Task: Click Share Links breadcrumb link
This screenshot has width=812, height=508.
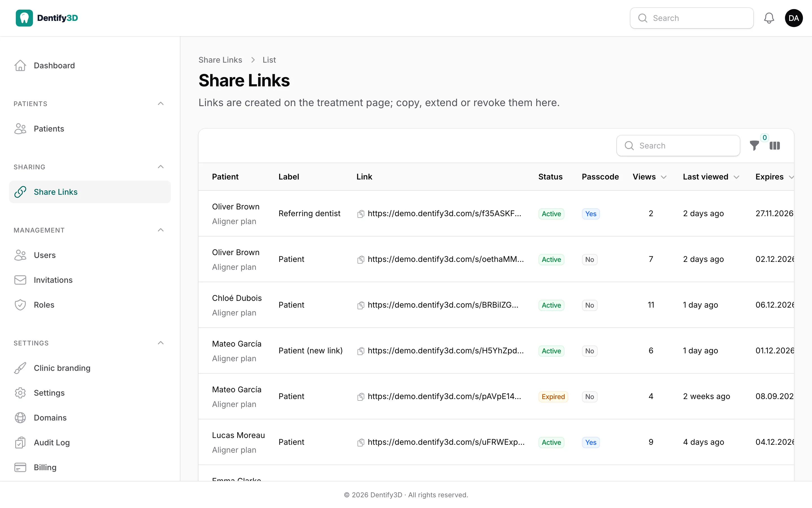Action: 220,60
